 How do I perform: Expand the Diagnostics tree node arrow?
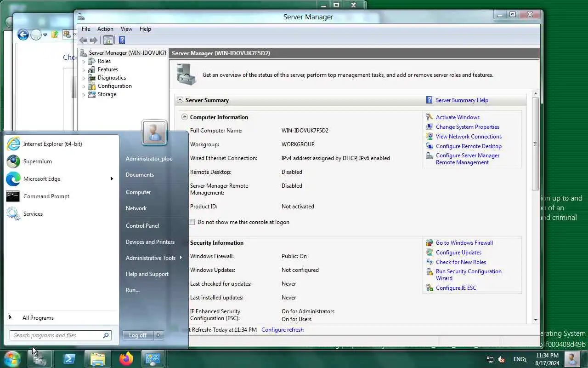point(84,78)
